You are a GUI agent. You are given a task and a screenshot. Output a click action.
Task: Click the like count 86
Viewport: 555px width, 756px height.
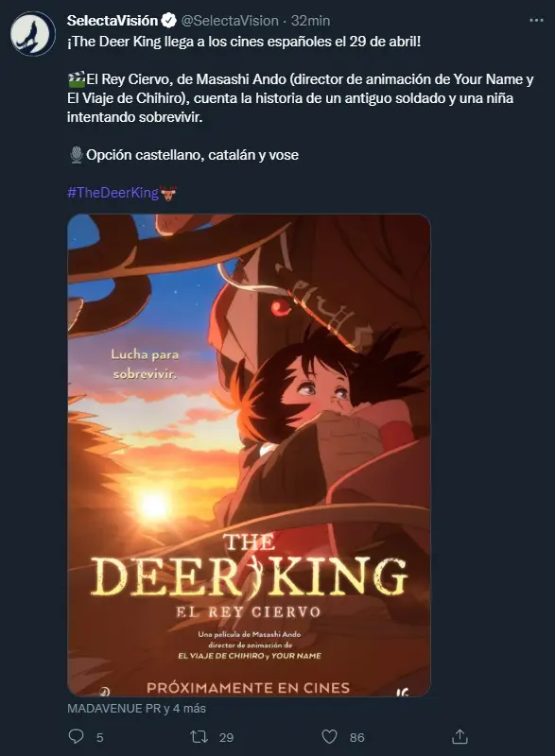coord(356,737)
